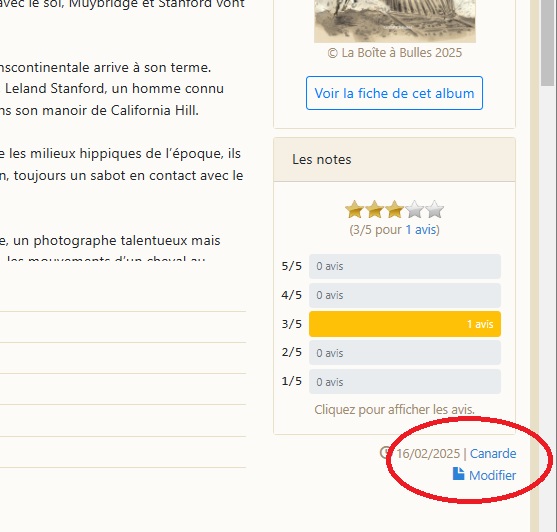The height and width of the screenshot is (532, 557).
Task: Click the fifth grey rating star
Action: 434,209
